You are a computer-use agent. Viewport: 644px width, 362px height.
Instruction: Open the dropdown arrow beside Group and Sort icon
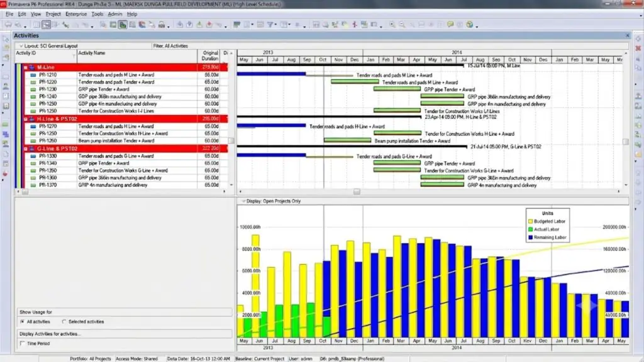coord(289,25)
